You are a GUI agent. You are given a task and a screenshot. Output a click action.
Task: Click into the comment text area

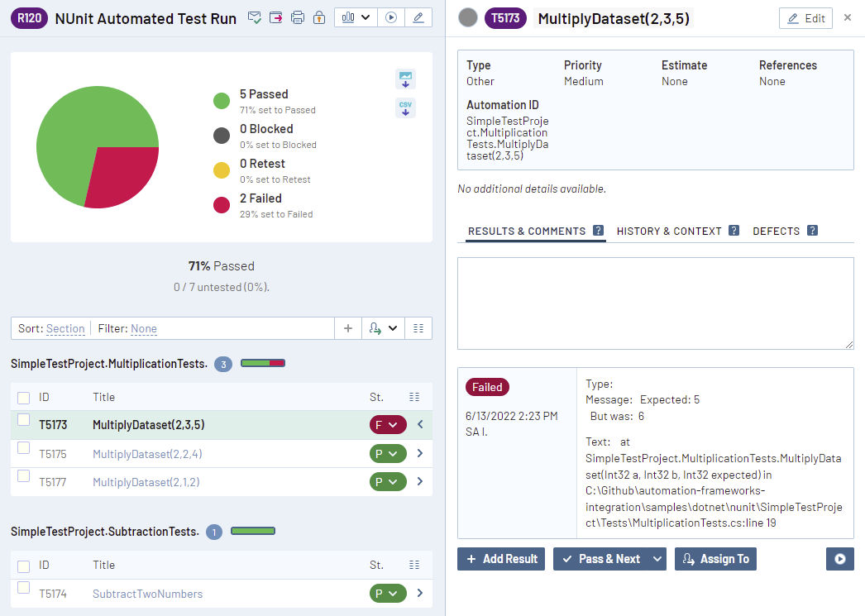click(655, 303)
